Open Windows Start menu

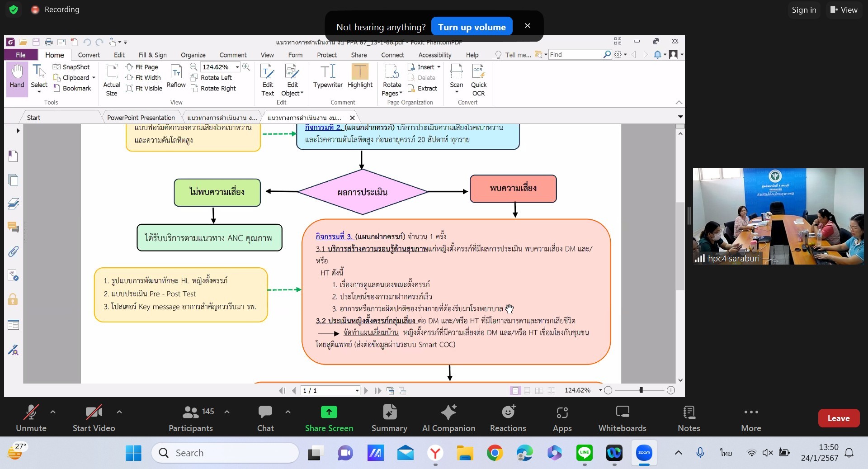click(133, 453)
